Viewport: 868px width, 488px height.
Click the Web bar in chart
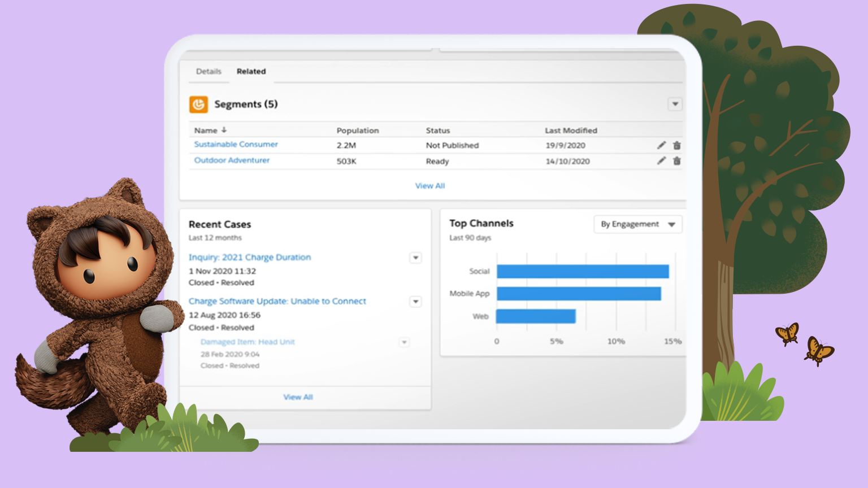coord(536,316)
